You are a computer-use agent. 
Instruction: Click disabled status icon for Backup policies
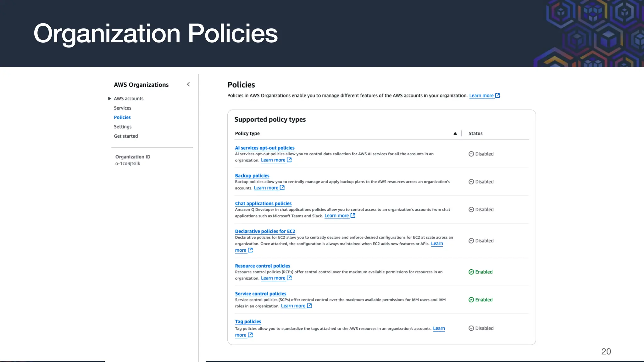coord(471,182)
